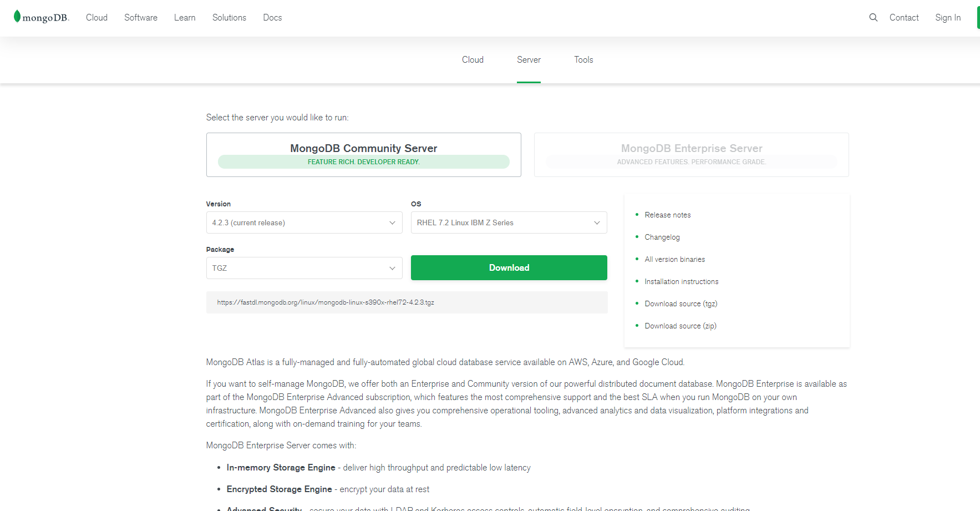Switch to the Server tab

pyautogui.click(x=529, y=60)
